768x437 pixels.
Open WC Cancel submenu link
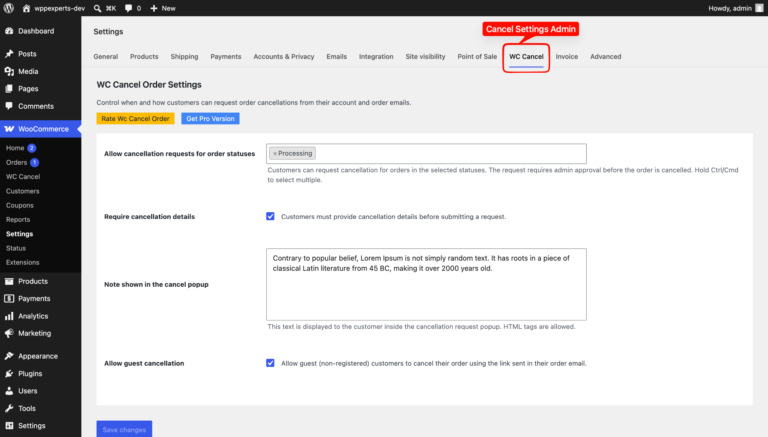(x=23, y=176)
